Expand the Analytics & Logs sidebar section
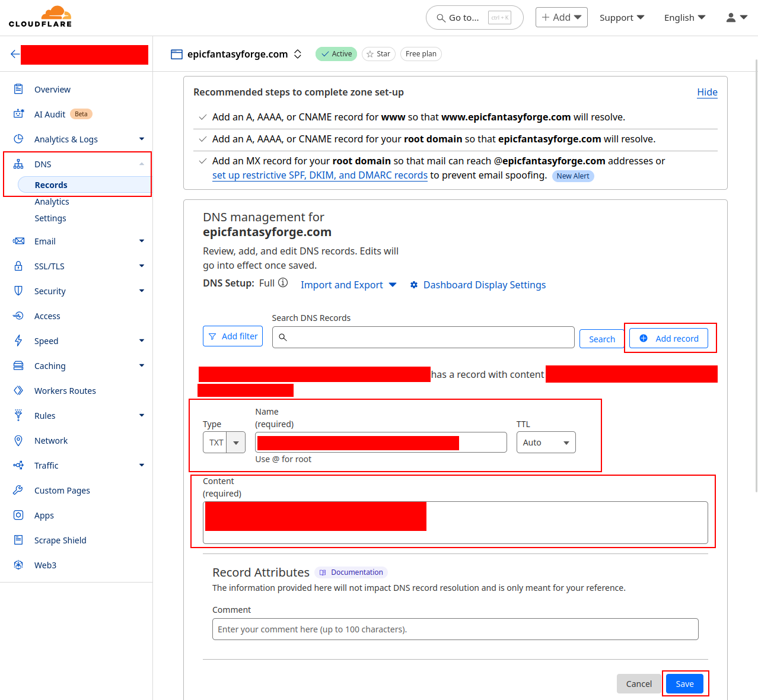The width and height of the screenshot is (758, 700). point(142,139)
